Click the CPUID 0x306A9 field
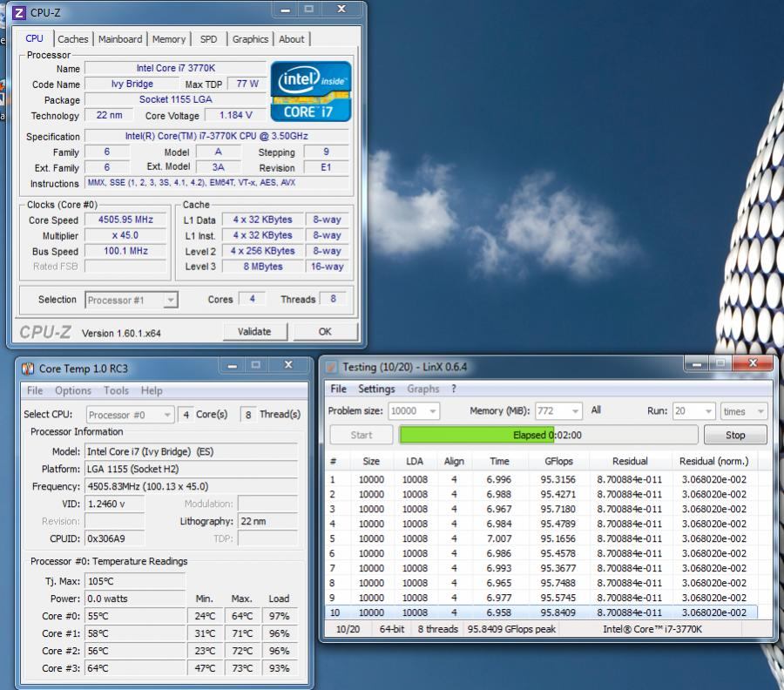The image size is (784, 690). [114, 539]
